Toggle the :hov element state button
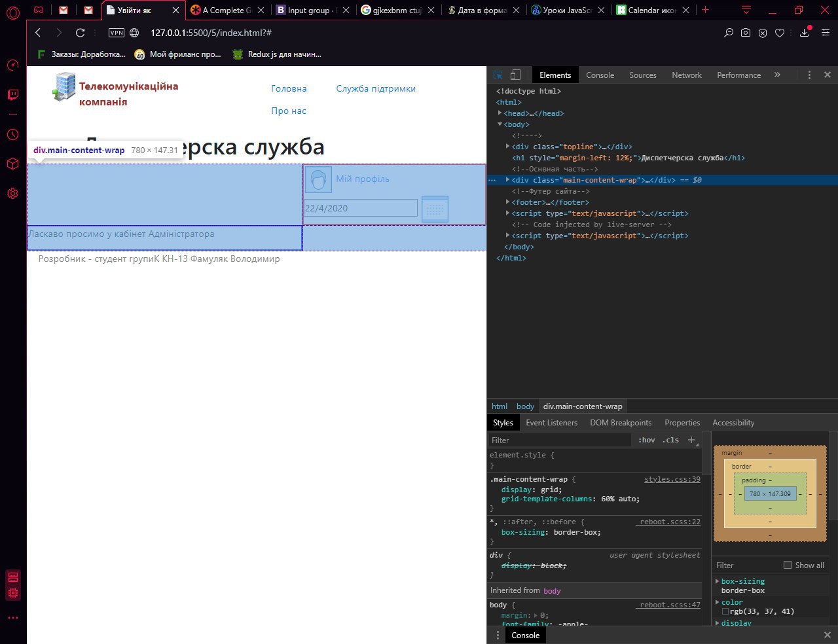Viewport: 838px width, 644px height. 646,440
